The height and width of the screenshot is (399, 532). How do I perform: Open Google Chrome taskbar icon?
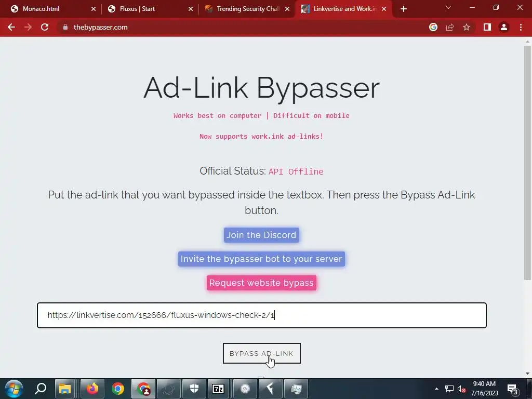coord(118,389)
